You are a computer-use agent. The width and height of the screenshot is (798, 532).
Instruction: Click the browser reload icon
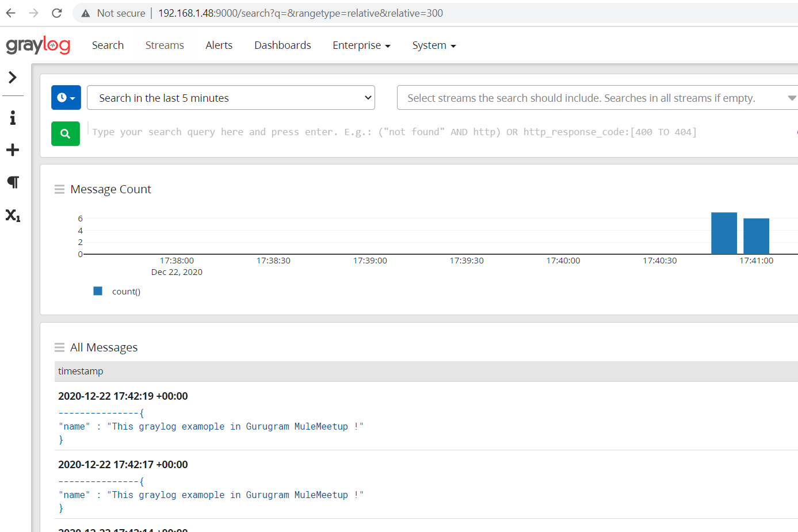click(x=56, y=13)
